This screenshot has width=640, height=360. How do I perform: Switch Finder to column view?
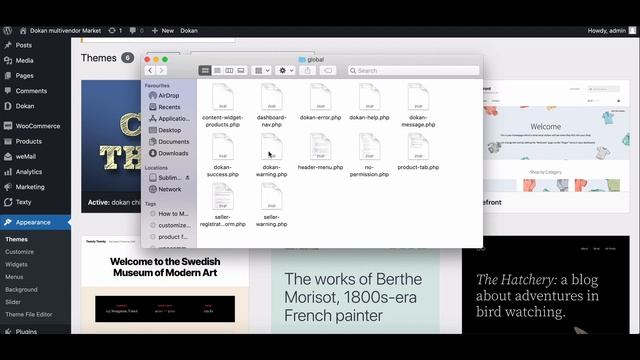click(x=229, y=71)
